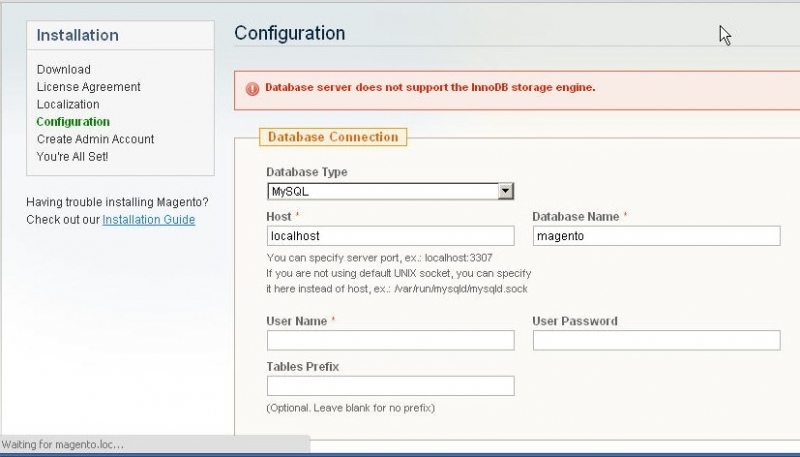The width and height of the screenshot is (800, 457).
Task: Select the User Name text box
Action: [390, 341]
